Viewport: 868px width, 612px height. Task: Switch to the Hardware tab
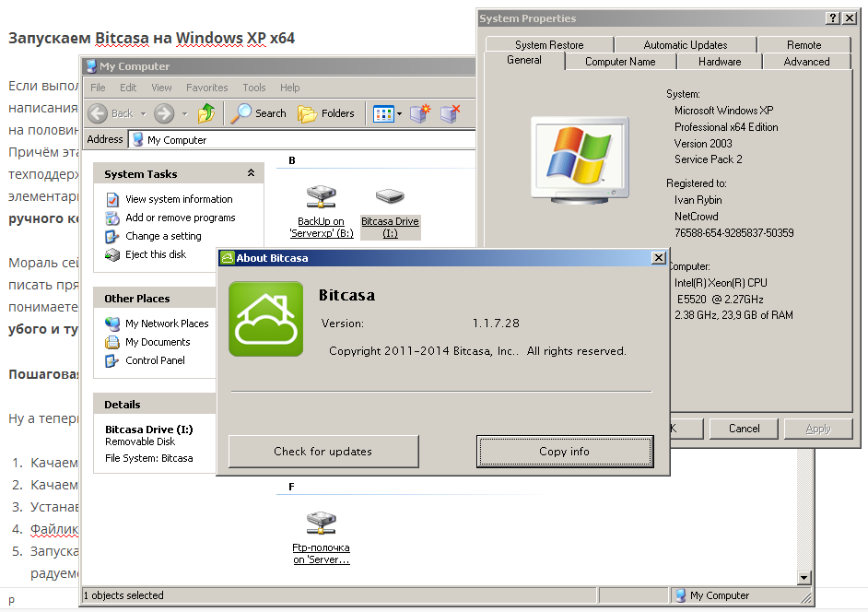pos(720,62)
